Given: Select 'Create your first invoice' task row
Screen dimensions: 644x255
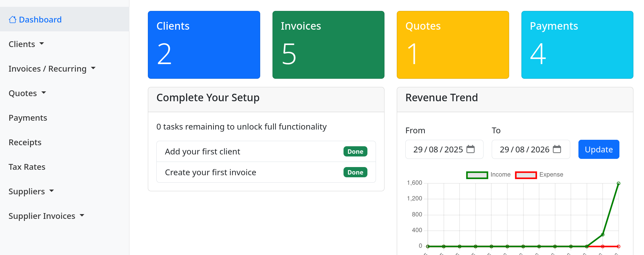Looking at the screenshot, I should 266,172.
